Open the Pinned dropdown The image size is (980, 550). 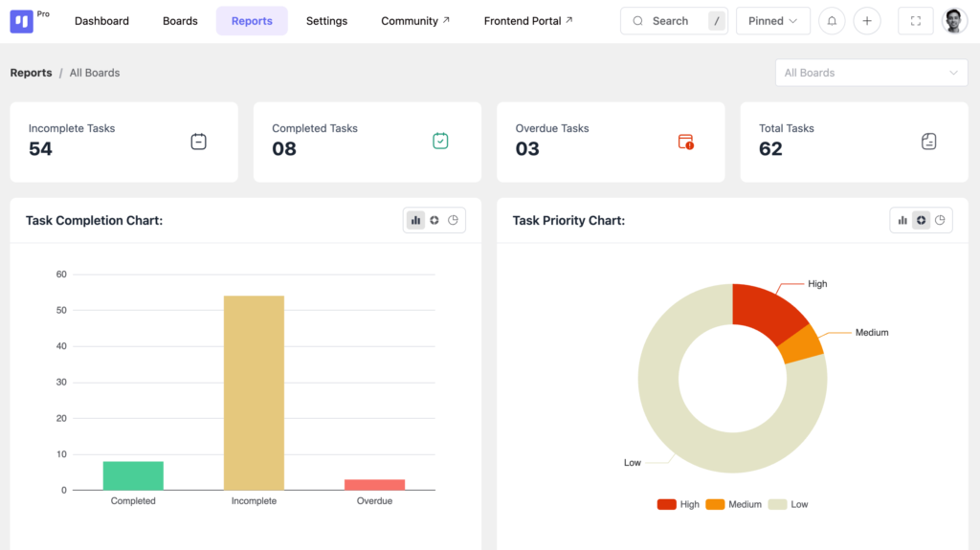coord(773,21)
